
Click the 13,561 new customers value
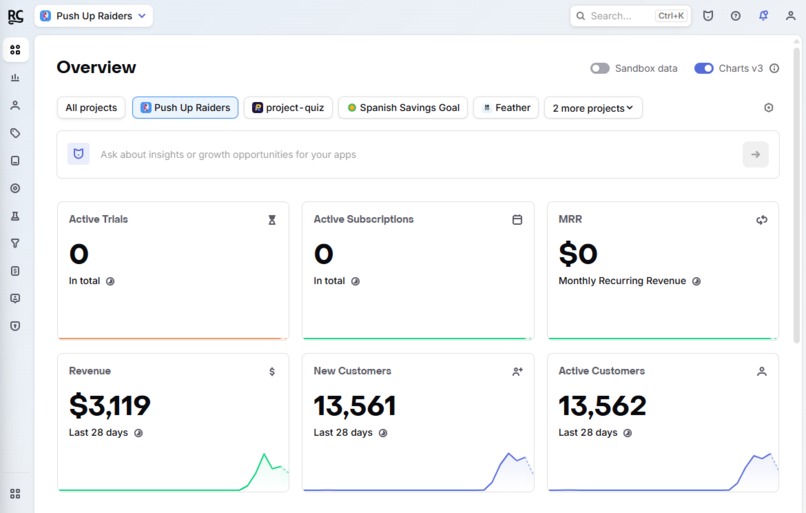(355, 406)
